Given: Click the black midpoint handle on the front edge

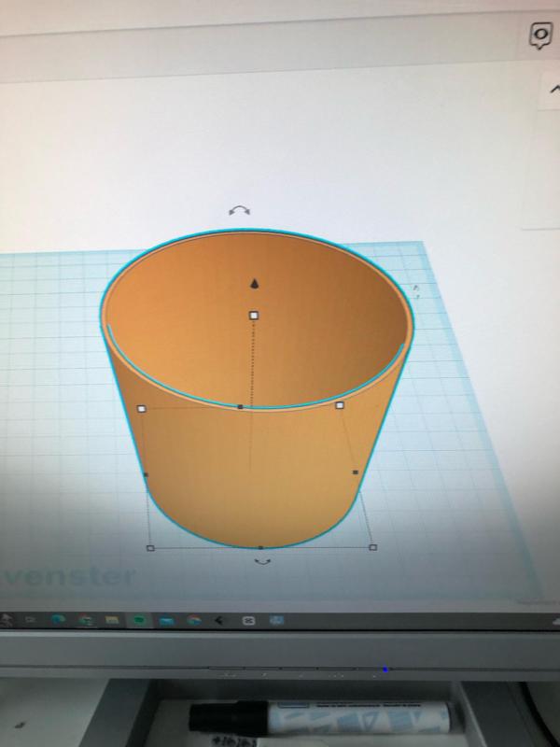Looking at the screenshot, I should point(260,548).
